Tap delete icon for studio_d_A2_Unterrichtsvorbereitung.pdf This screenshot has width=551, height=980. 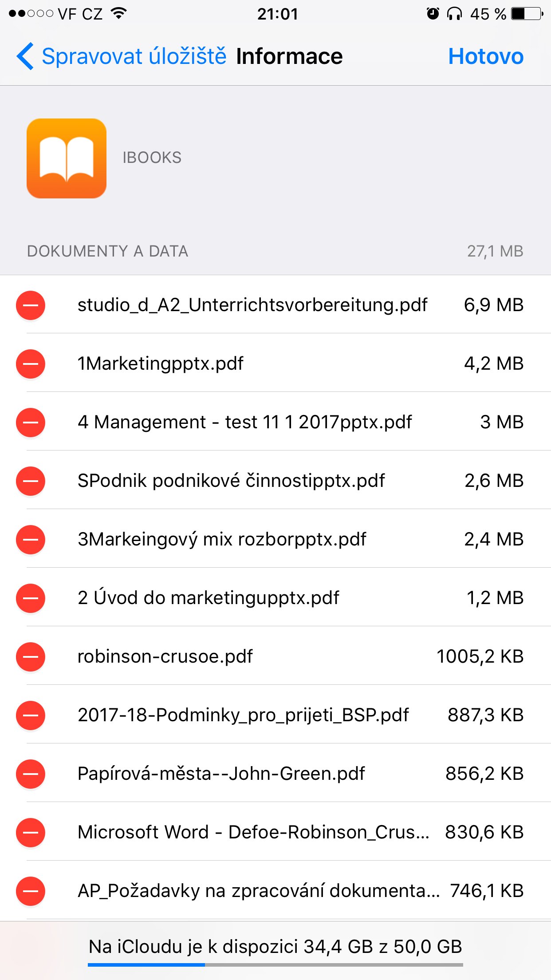pos(31,305)
